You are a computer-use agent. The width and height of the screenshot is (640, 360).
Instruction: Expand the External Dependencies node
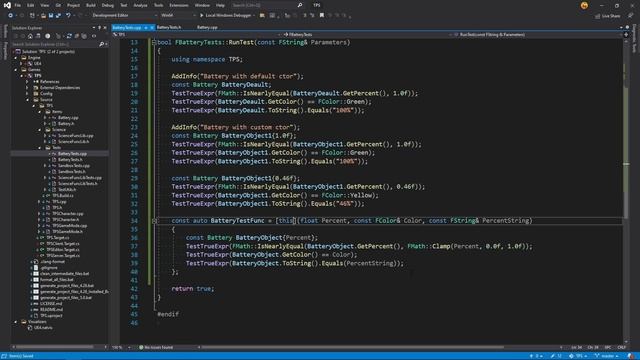coord(28,88)
